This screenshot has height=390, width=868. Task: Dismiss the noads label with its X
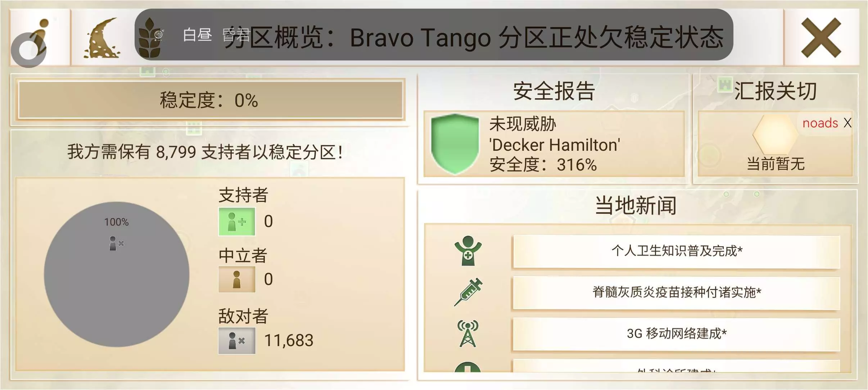848,123
